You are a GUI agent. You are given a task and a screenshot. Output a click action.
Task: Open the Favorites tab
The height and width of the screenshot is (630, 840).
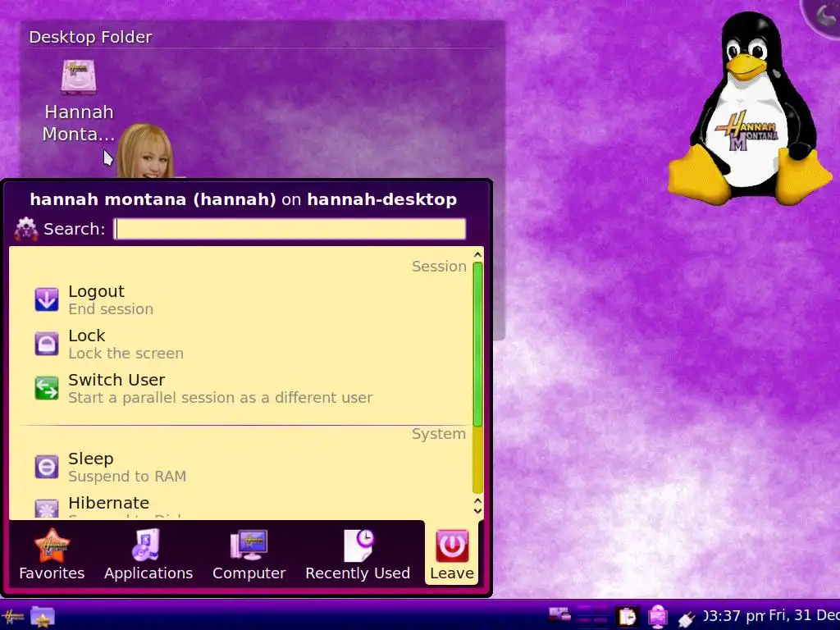click(52, 555)
